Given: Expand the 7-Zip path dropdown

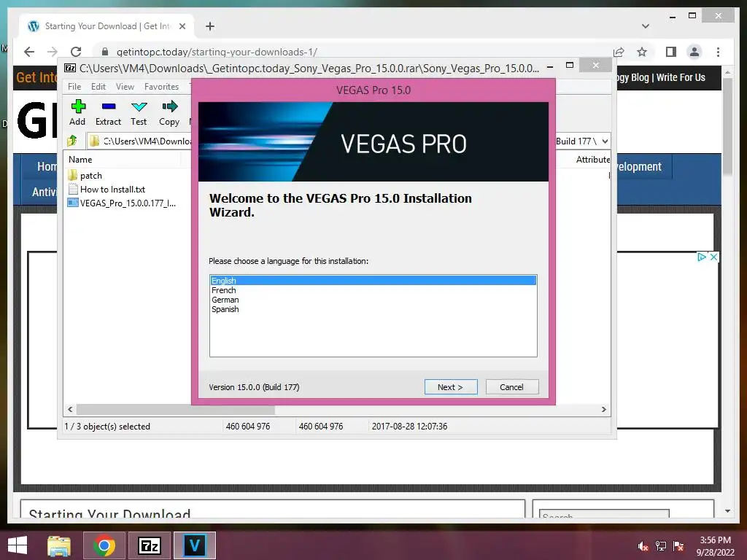Looking at the screenshot, I should pyautogui.click(x=605, y=141).
